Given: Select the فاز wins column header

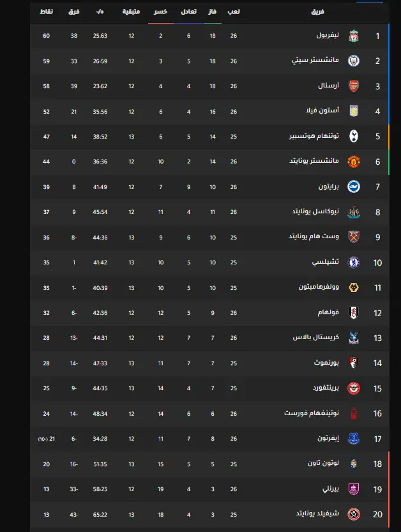Looking at the screenshot, I should click(x=213, y=11).
